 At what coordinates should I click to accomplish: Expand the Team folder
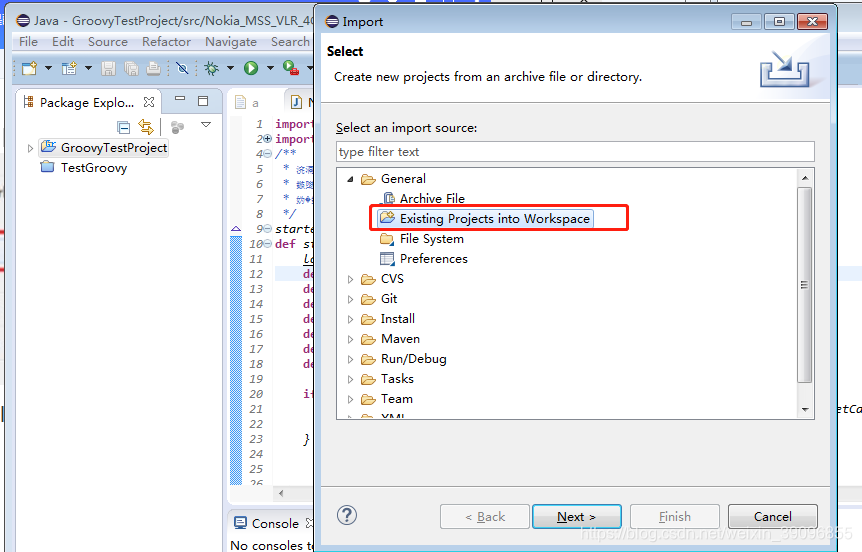[350, 400]
